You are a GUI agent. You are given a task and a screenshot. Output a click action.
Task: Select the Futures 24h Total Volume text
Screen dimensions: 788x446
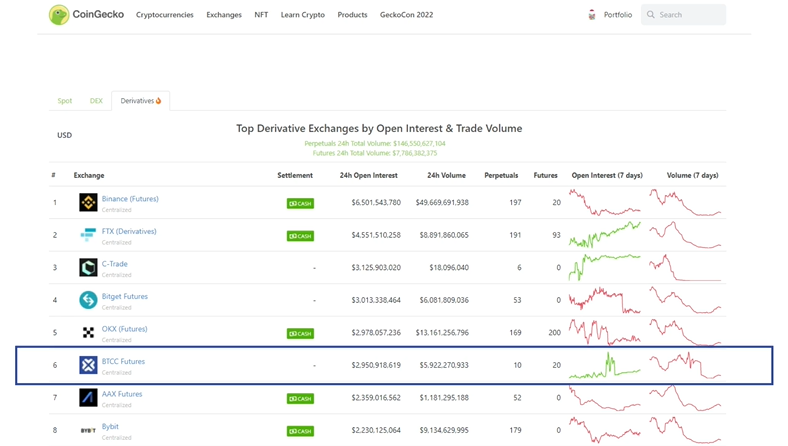click(375, 153)
